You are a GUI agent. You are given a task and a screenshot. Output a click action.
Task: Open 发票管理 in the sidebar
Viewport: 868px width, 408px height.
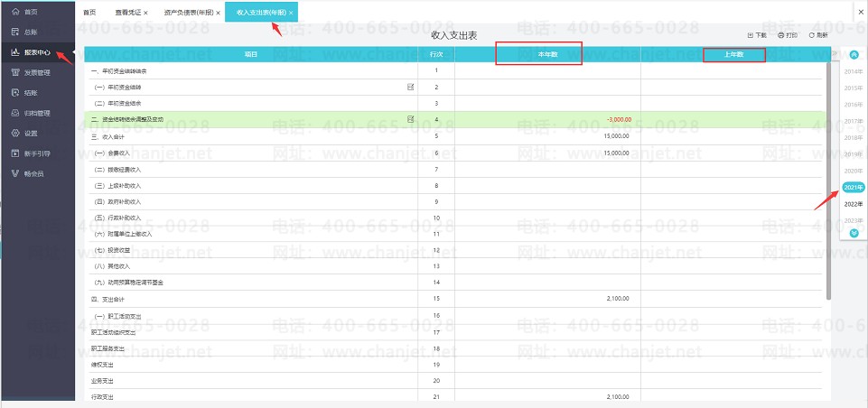(36, 72)
